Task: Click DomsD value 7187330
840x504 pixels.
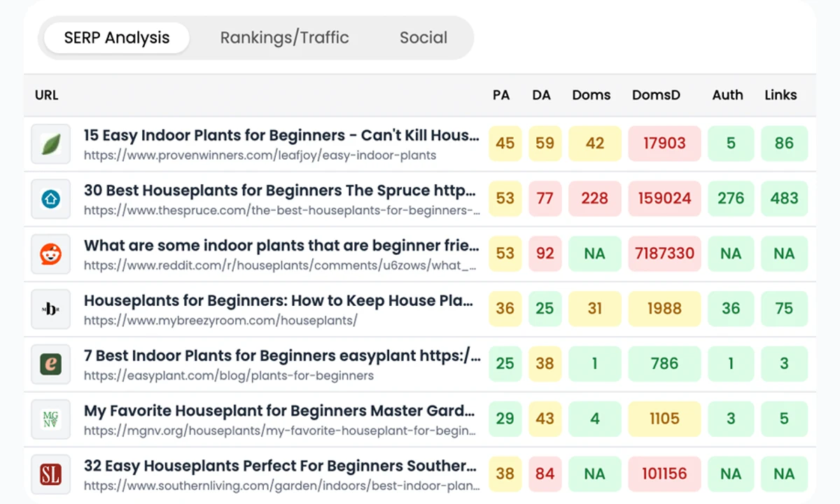Action: [664, 253]
